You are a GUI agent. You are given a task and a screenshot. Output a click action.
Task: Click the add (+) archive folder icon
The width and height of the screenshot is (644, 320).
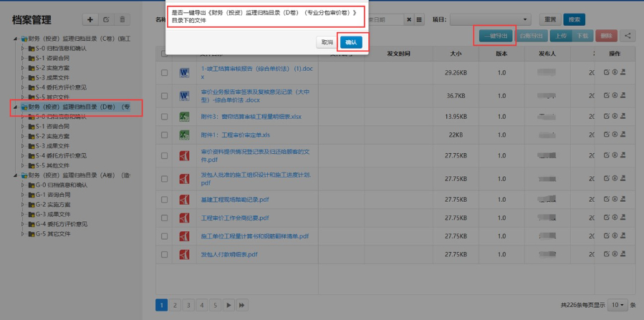click(x=90, y=20)
